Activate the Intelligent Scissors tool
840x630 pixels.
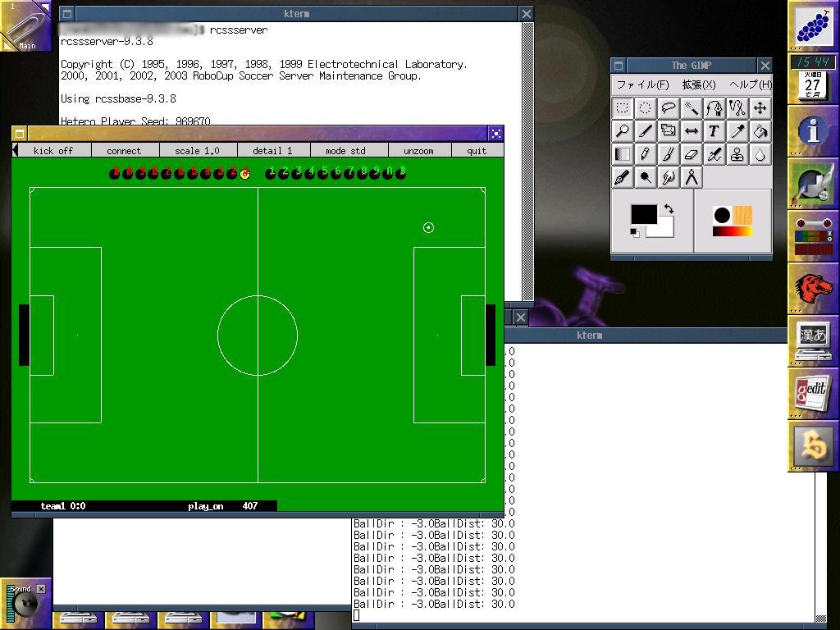737,108
